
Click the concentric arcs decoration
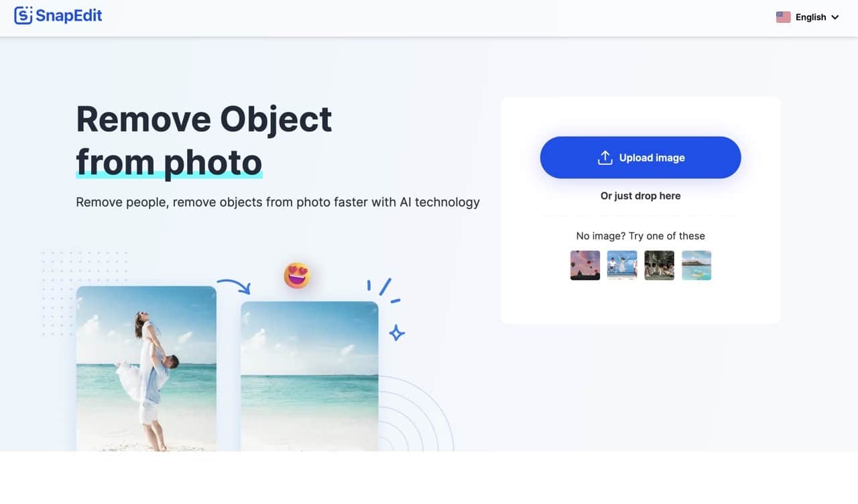coord(416,414)
